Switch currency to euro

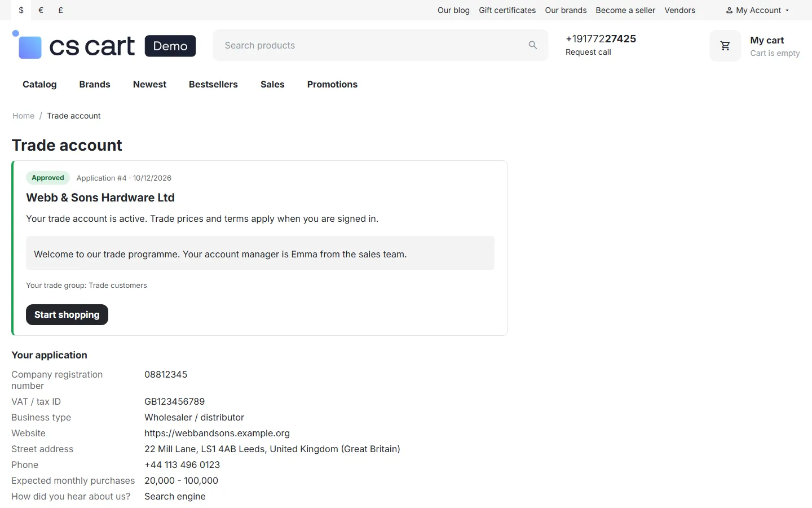pos(41,10)
